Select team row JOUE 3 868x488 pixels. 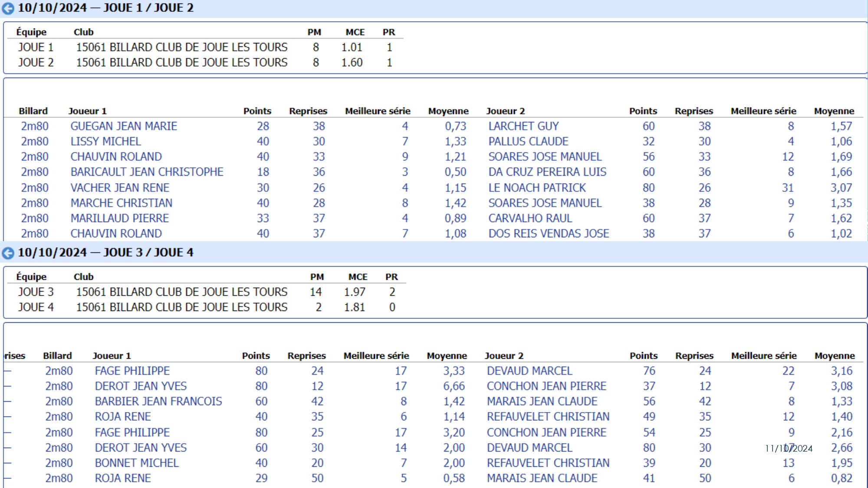point(207,292)
